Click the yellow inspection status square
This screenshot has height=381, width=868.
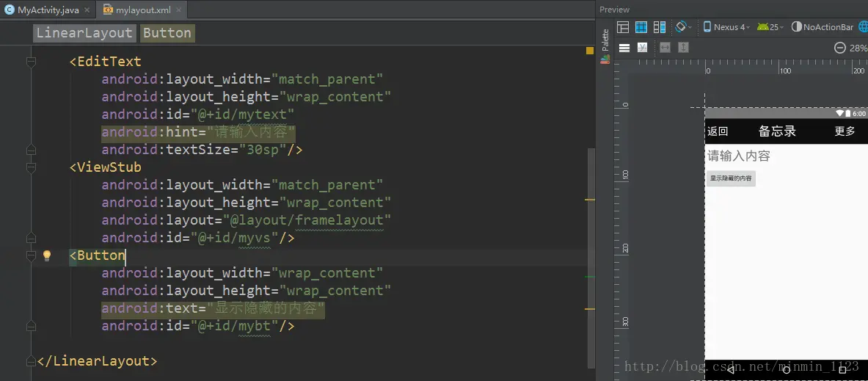pyautogui.click(x=590, y=51)
